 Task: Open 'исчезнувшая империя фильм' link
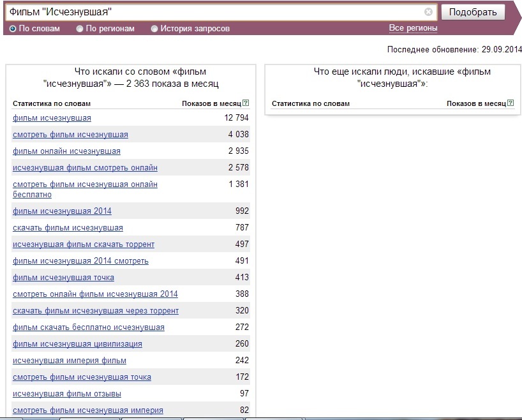click(x=70, y=361)
